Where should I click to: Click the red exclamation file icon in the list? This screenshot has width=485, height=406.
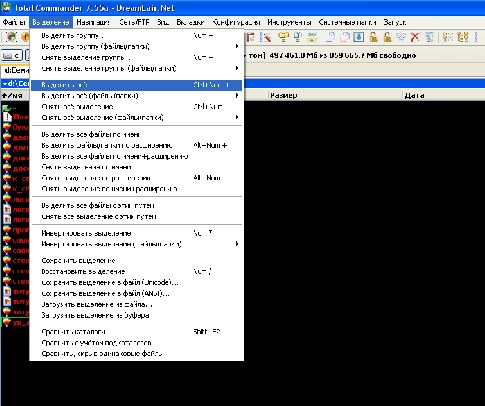7,117
